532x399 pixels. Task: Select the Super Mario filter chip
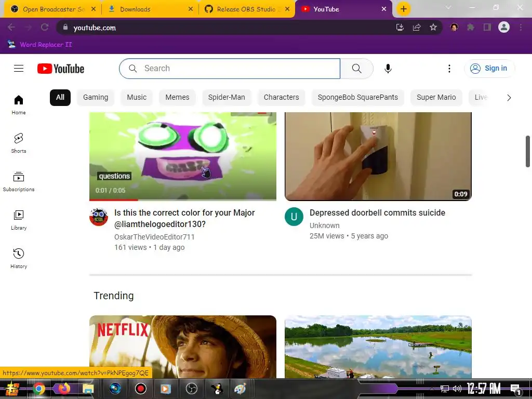[436, 97]
